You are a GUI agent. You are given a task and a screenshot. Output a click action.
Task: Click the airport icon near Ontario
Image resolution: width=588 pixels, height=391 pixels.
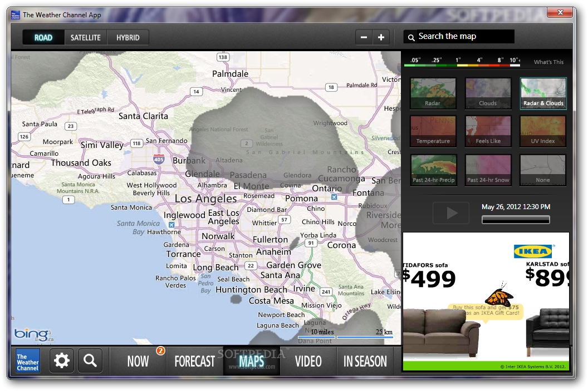(334, 197)
